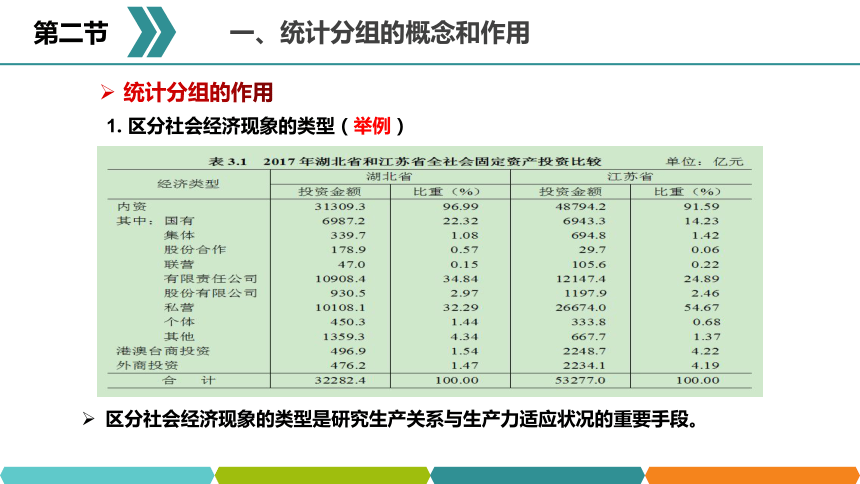The image size is (860, 484).
Task: Select the 外商投资 row label
Action: (x=147, y=365)
